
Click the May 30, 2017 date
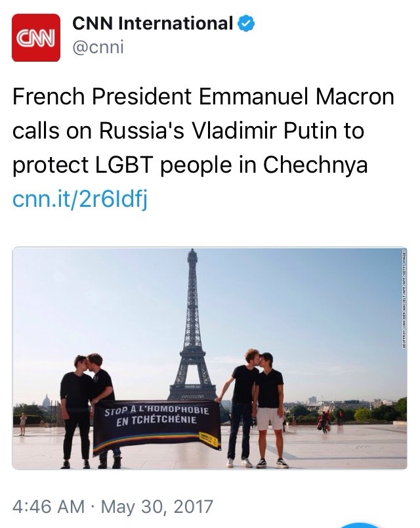click(x=157, y=507)
